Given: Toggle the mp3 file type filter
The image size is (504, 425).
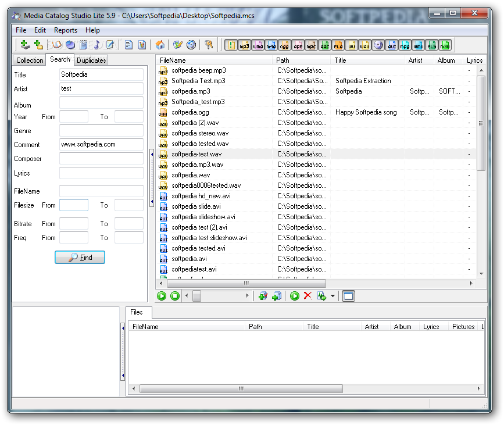Looking at the screenshot, I should [x=244, y=45].
